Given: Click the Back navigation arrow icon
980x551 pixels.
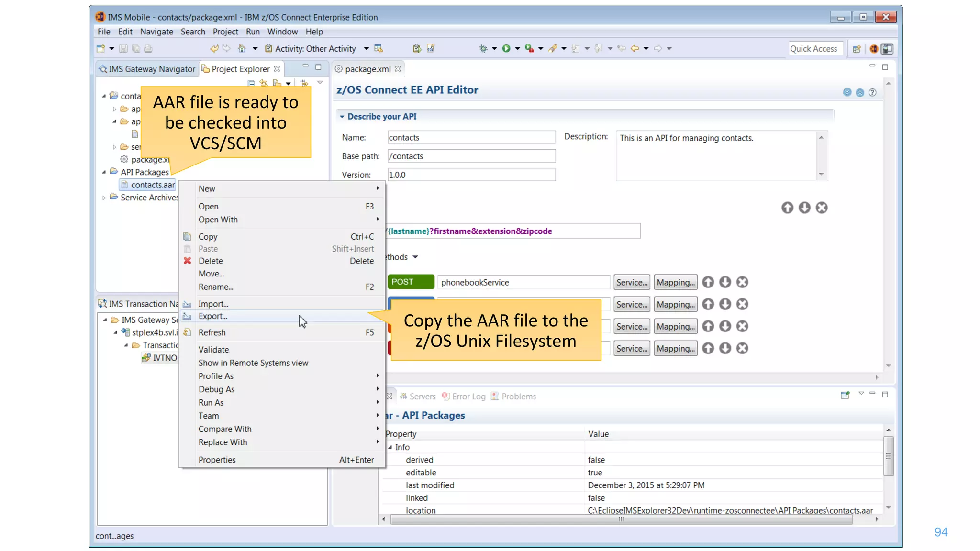Looking at the screenshot, I should (x=635, y=48).
